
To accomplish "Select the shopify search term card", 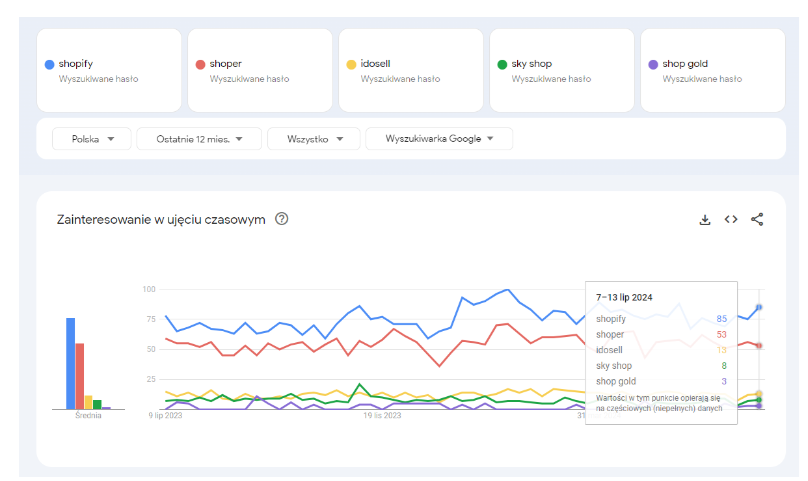I will click(x=109, y=70).
